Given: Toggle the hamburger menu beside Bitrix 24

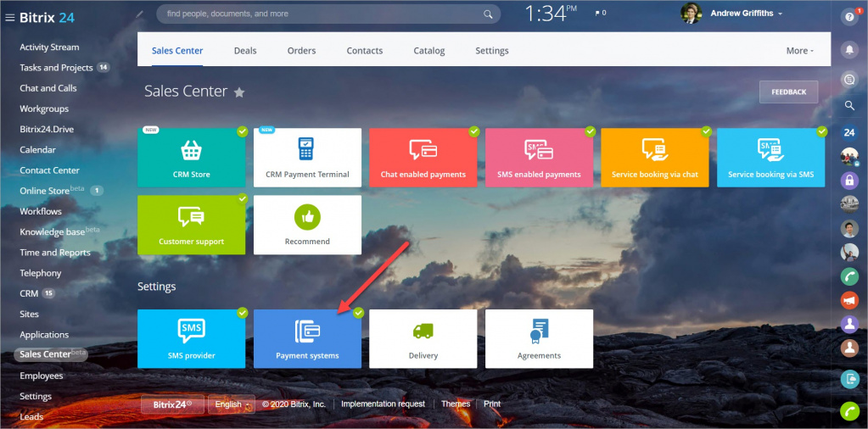Looking at the screenshot, I should tap(9, 18).
